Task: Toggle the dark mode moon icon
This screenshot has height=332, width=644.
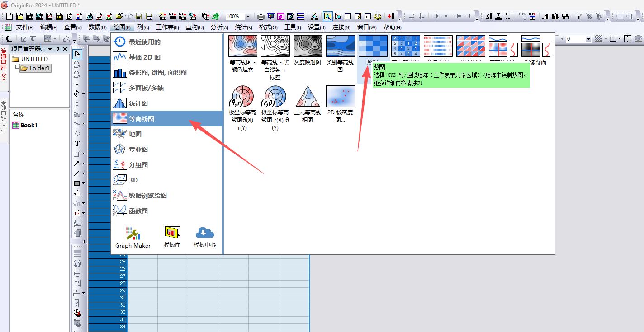Action: pos(9,39)
